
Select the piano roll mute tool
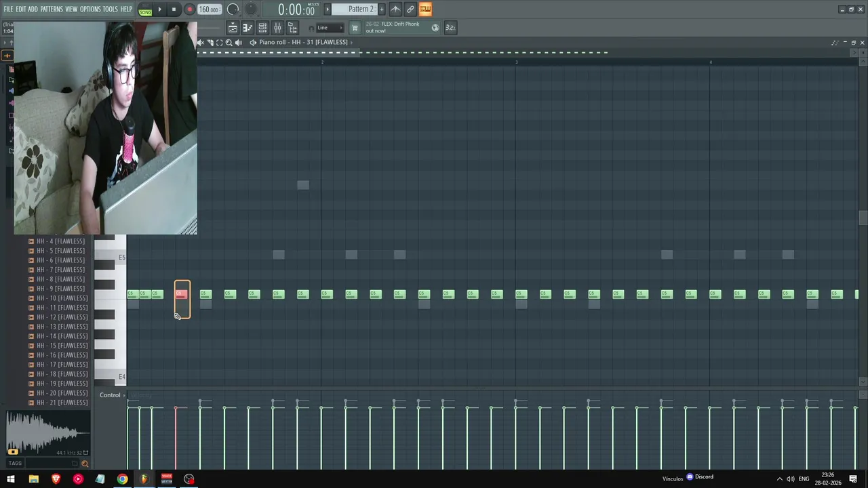point(201,43)
